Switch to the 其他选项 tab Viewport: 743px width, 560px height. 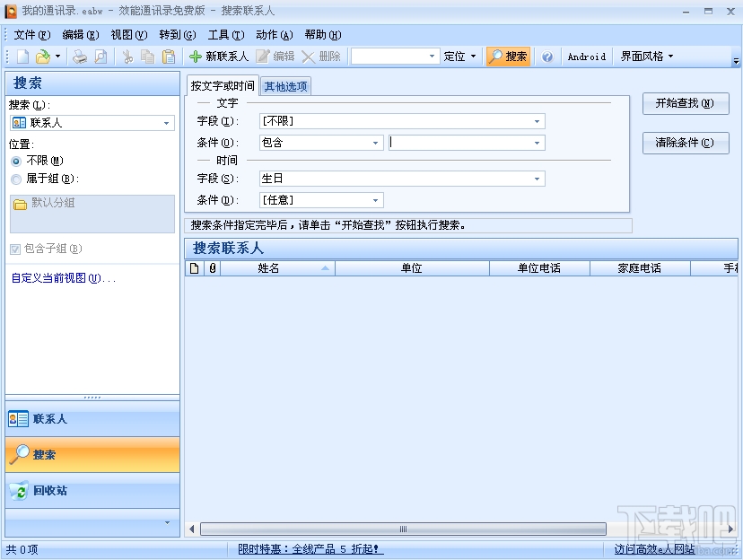285,86
